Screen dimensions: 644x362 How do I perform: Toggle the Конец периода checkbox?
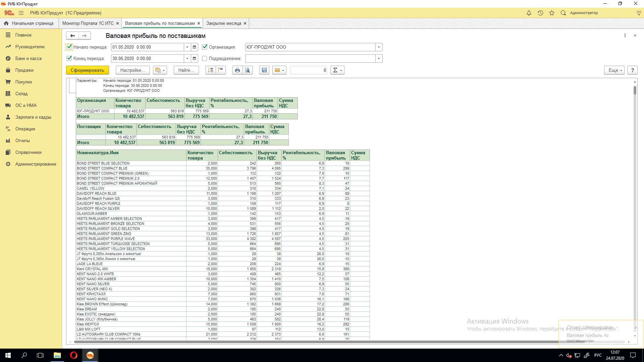point(69,58)
